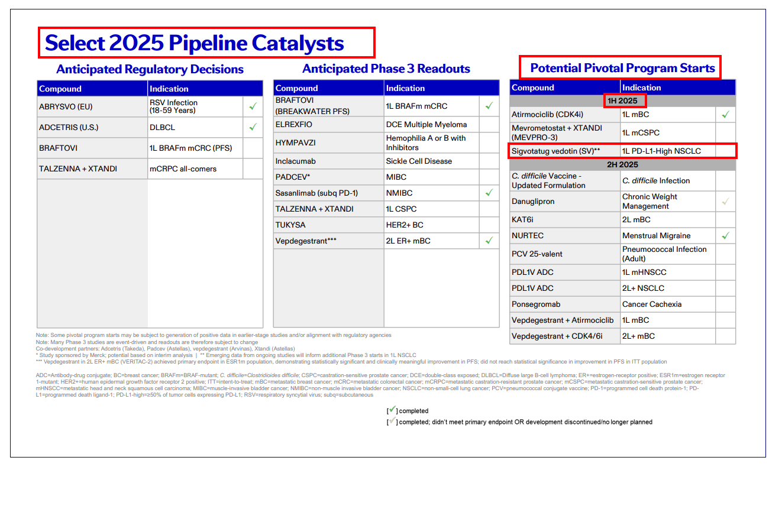Click the '1H 2025' section band
The width and height of the screenshot is (769, 532).
pos(622,100)
